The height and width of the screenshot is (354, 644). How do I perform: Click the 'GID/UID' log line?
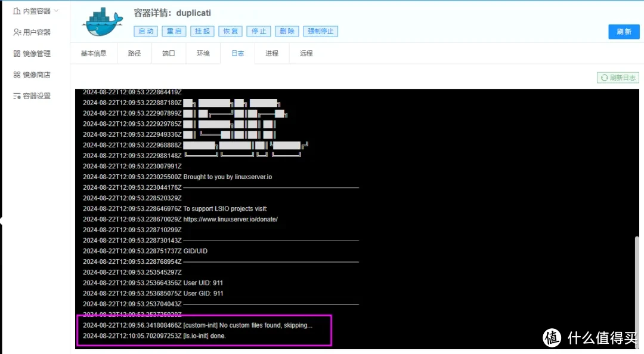tap(145, 251)
